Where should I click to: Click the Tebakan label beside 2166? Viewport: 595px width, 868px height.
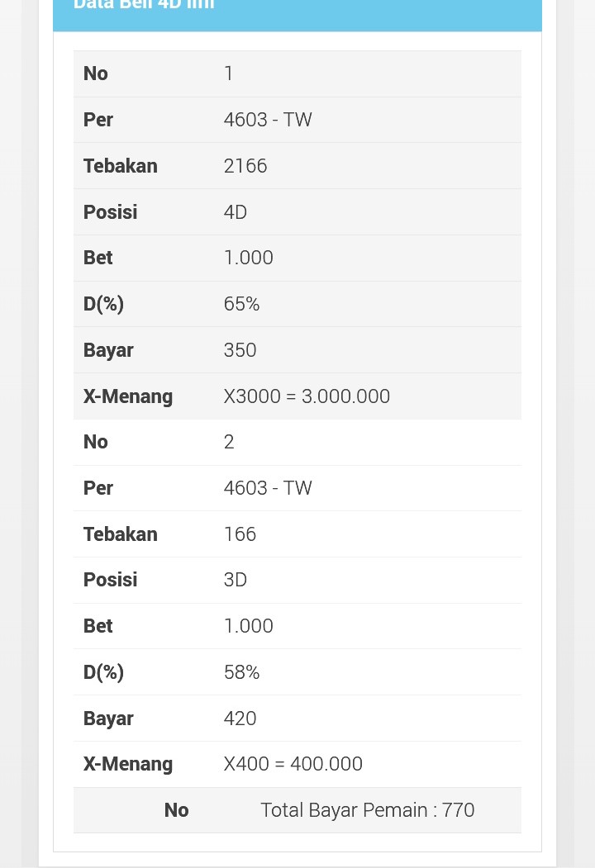click(120, 166)
